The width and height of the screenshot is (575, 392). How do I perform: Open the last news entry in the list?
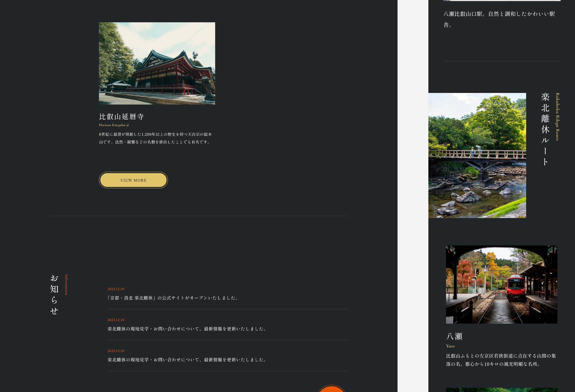pos(187,360)
